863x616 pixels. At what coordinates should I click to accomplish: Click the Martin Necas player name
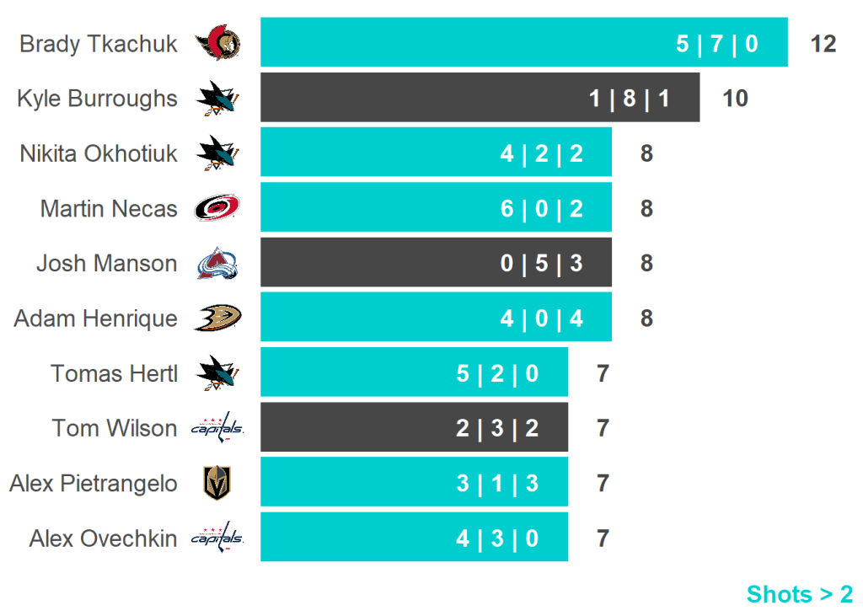tap(109, 208)
